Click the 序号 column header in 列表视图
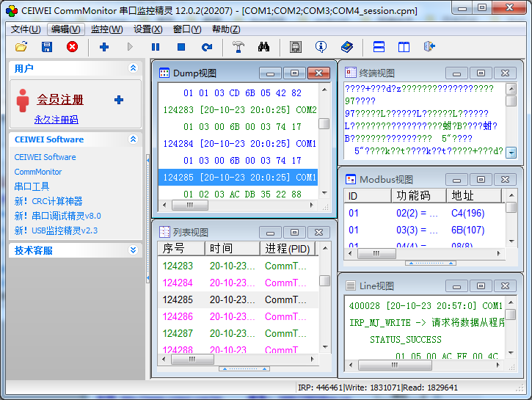 click(x=181, y=249)
